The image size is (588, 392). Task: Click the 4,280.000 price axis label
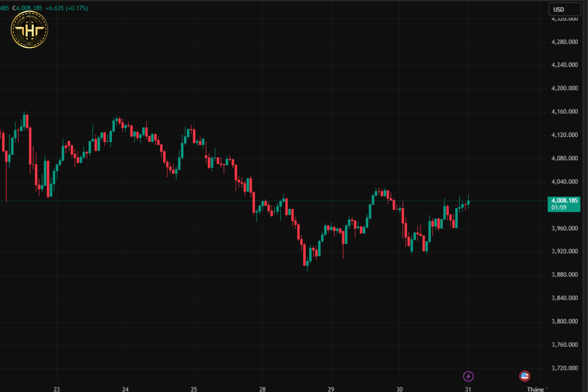pos(564,42)
